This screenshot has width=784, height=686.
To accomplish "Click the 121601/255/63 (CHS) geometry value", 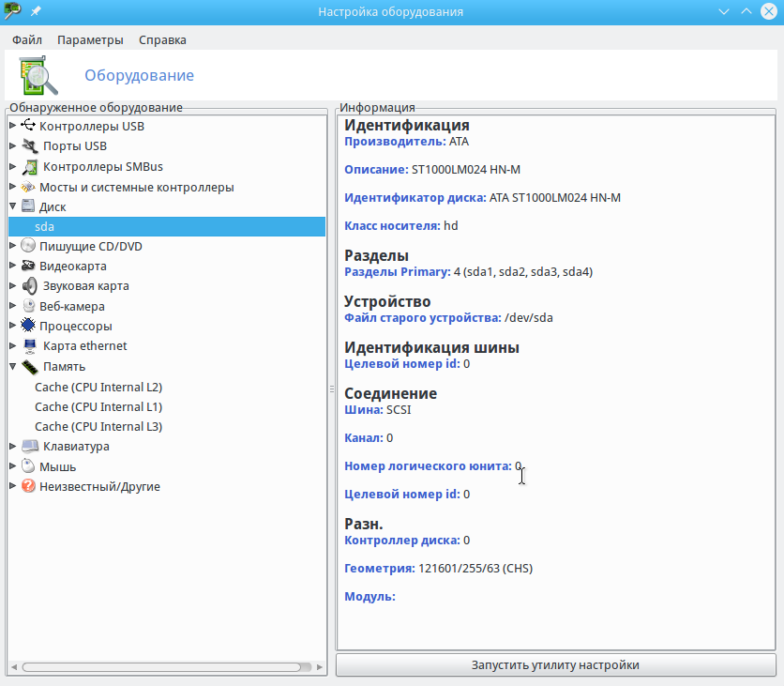I will coord(475,569).
